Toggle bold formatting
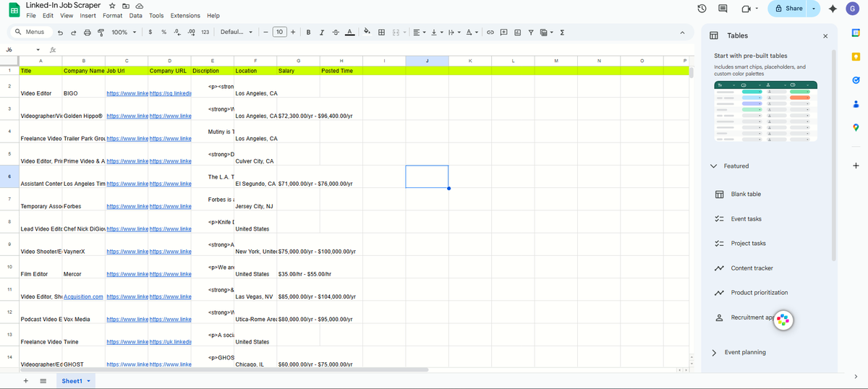Viewport: 868px width, 389px height. (x=309, y=33)
